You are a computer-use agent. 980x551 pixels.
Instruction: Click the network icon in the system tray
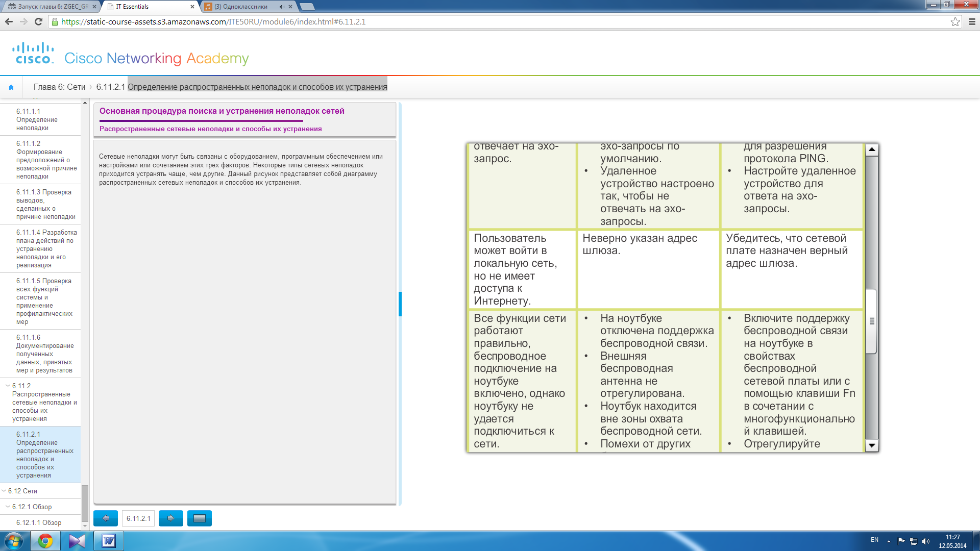[x=914, y=541]
